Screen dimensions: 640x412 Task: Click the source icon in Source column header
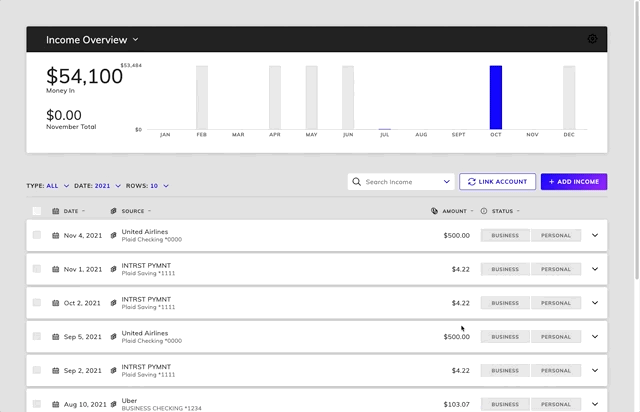click(x=113, y=211)
